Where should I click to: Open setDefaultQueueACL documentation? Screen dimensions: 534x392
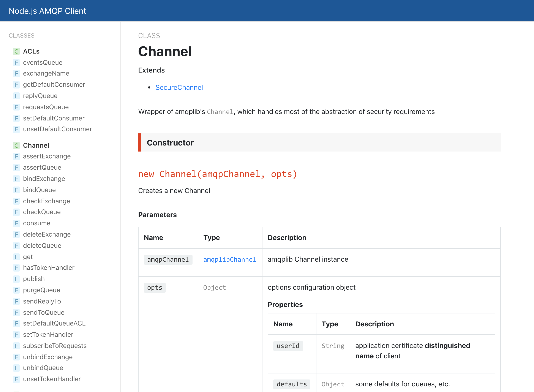pos(54,323)
